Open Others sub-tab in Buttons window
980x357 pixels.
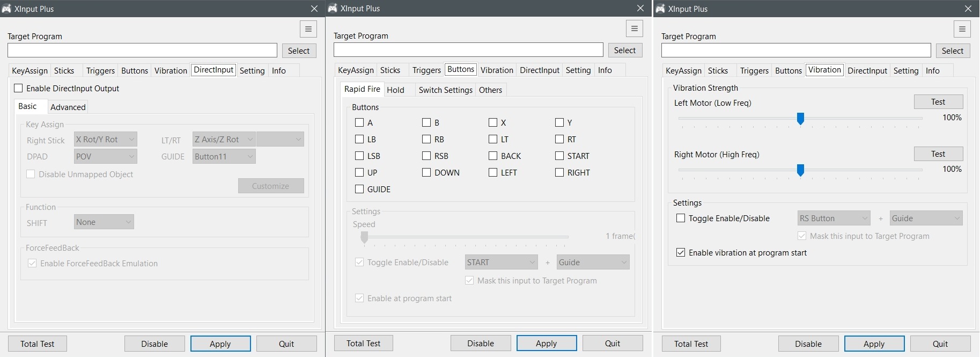pyautogui.click(x=491, y=90)
